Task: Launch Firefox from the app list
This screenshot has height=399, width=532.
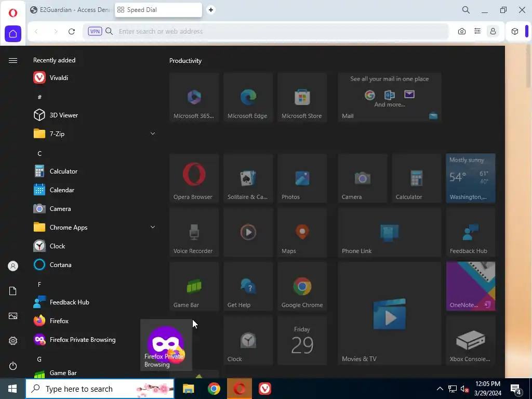Action: (95, 321)
